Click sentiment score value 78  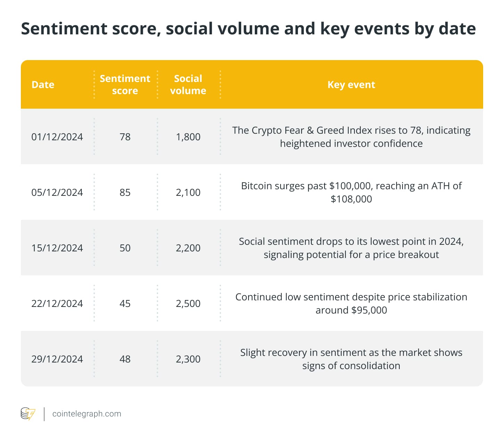[125, 137]
